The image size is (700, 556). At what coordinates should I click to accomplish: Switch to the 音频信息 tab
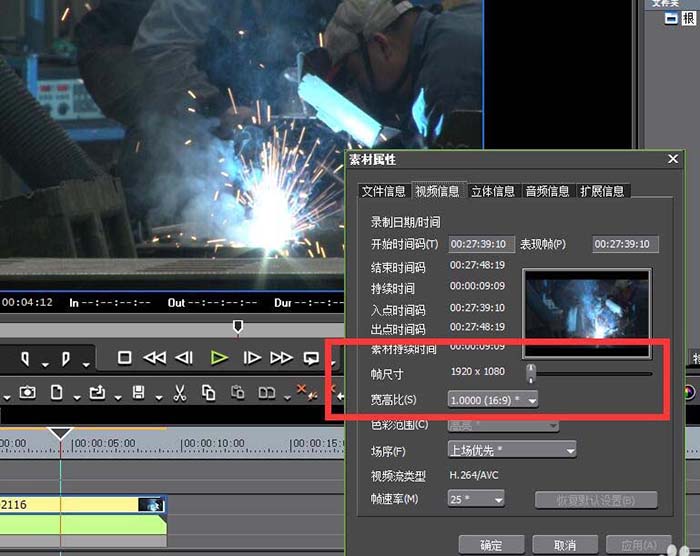(547, 191)
